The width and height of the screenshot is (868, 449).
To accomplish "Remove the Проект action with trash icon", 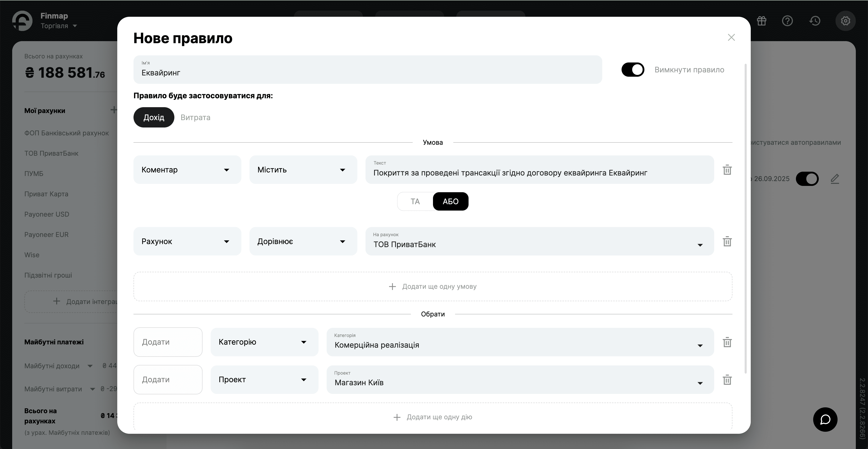I will point(727,380).
